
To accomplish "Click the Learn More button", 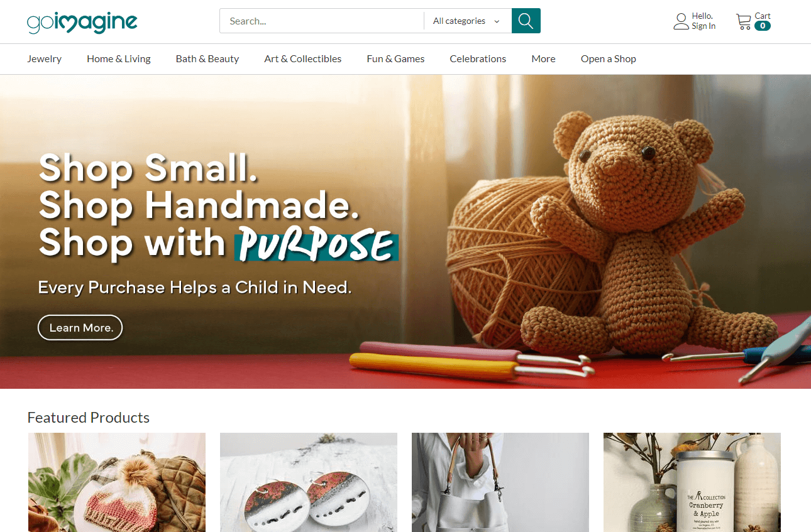I will pos(80,327).
